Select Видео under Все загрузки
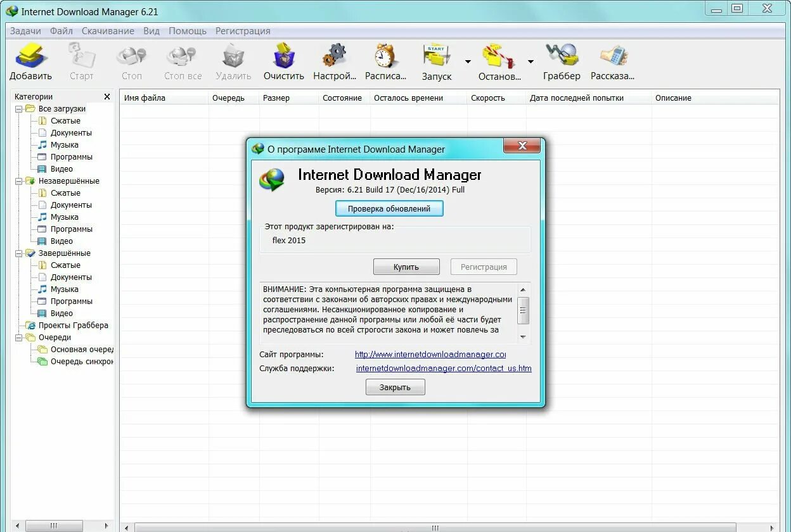This screenshot has width=791, height=532. (x=61, y=169)
